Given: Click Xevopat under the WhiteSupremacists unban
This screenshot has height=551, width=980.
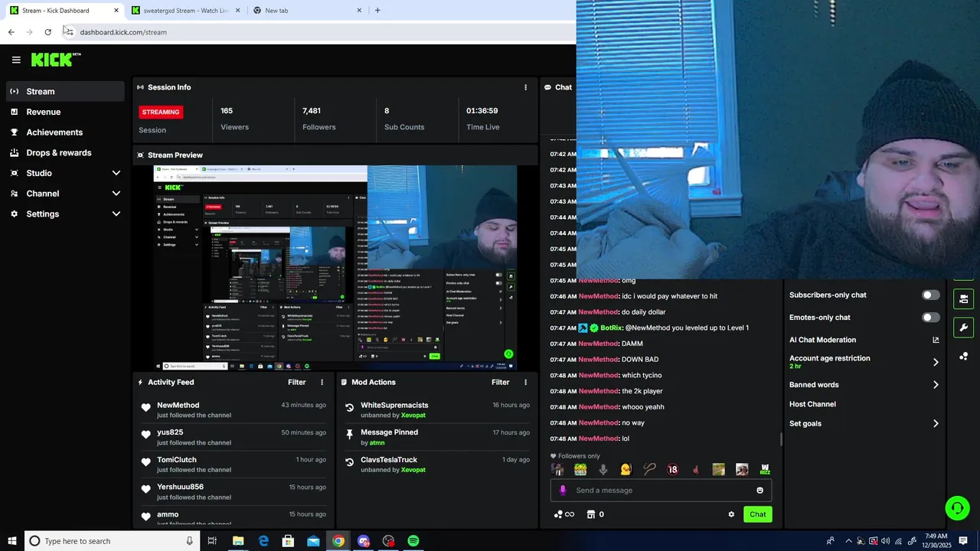Looking at the screenshot, I should [413, 416].
